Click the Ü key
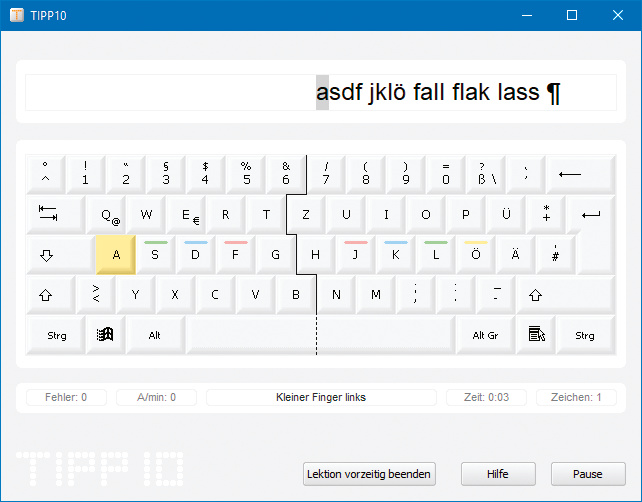This screenshot has height=502, width=642. pos(506,215)
